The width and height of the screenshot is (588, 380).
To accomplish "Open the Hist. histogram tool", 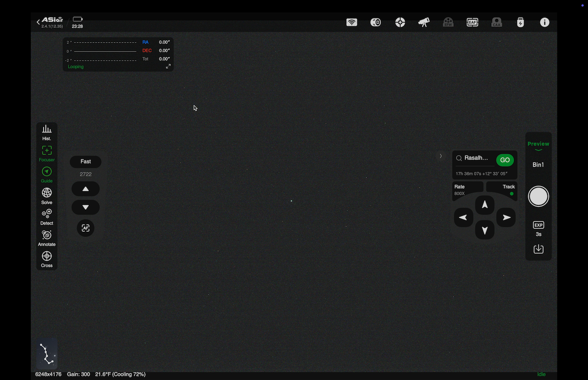I will pos(47,132).
